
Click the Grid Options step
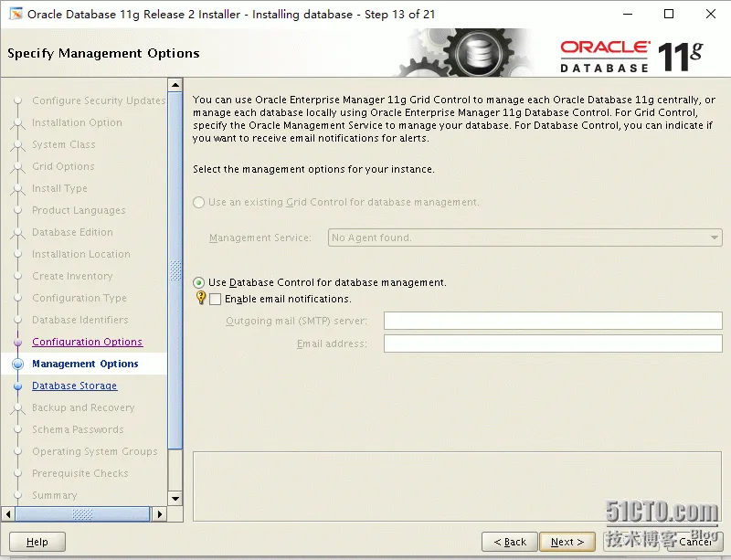coord(63,166)
